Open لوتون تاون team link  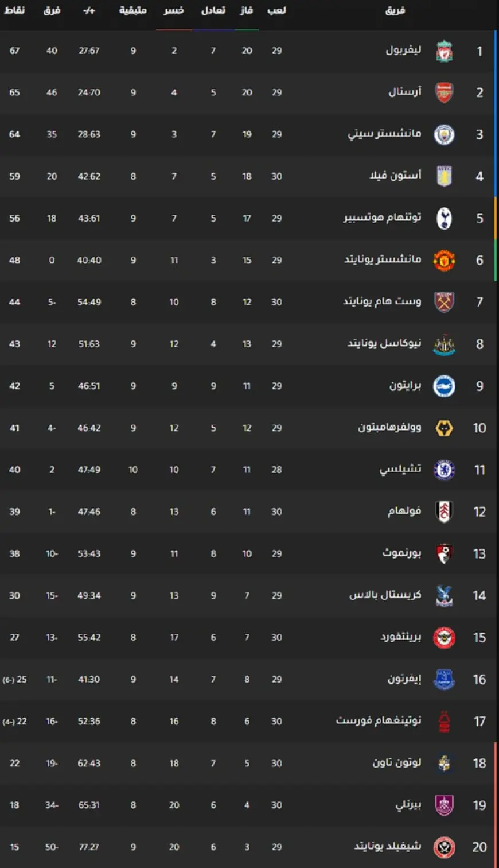[397, 763]
